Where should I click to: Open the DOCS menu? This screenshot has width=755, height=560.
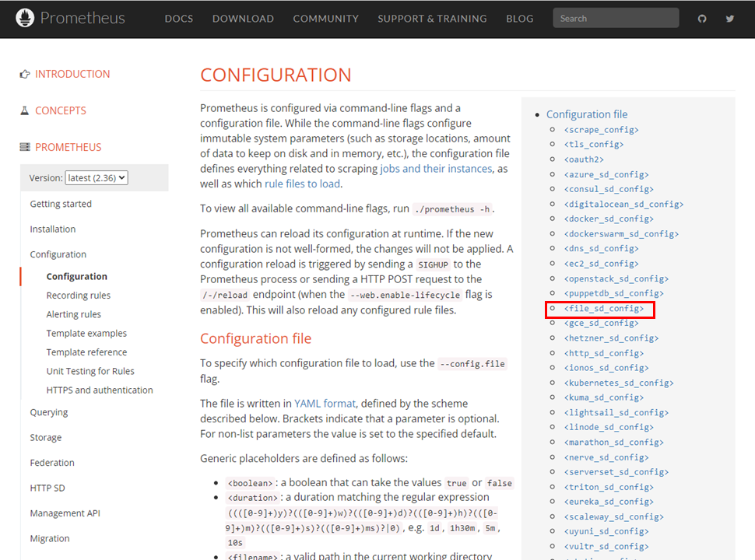pyautogui.click(x=179, y=19)
